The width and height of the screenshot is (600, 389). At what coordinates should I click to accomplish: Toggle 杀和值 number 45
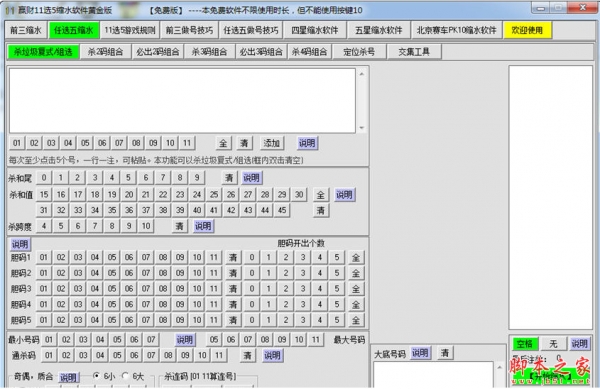tap(282, 210)
